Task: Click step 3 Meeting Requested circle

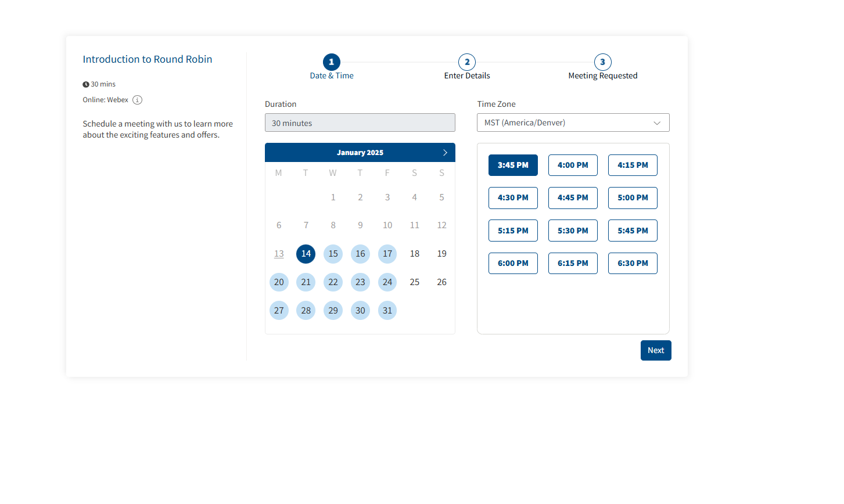Action: coord(602,62)
